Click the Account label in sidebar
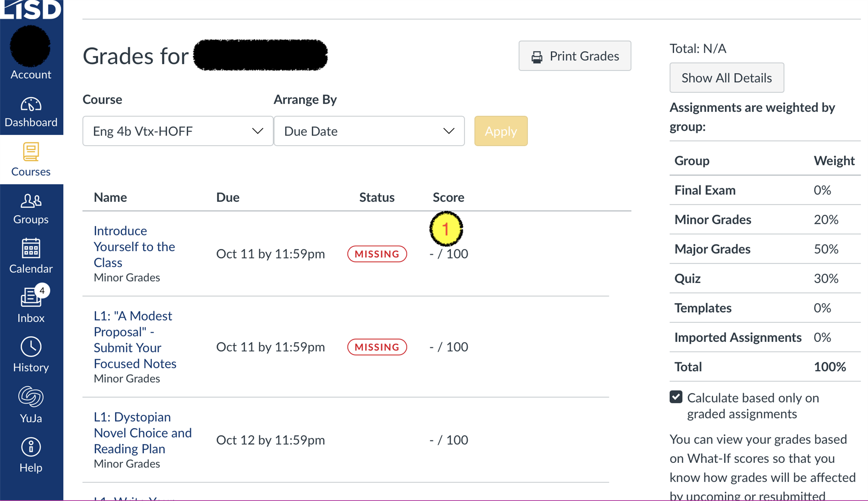Image resolution: width=868 pixels, height=501 pixels. (x=31, y=75)
